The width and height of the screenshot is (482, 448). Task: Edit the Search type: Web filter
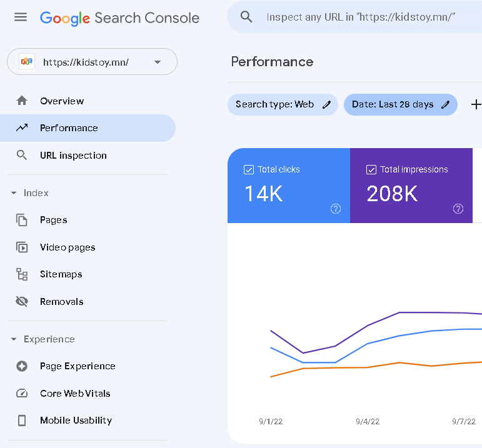(283, 104)
